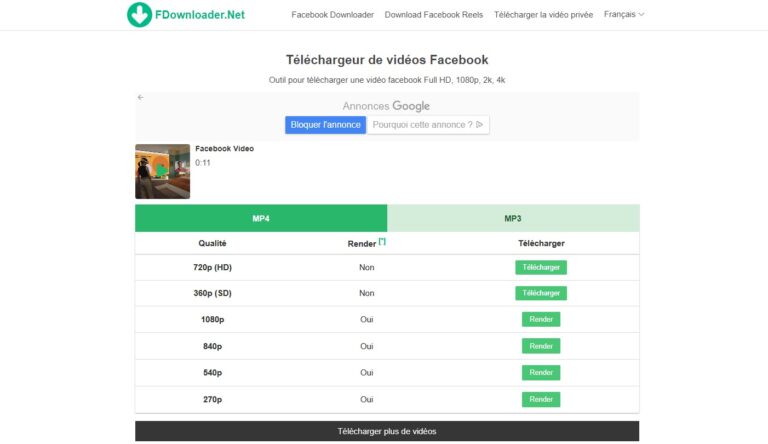Open Download Facebook Reels nav link

tap(433, 15)
